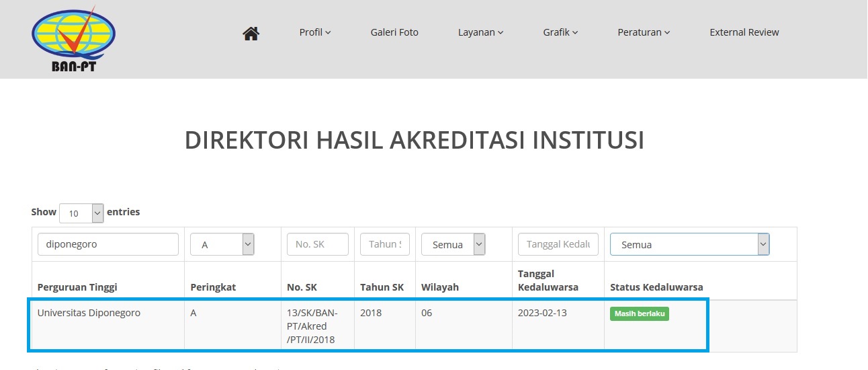Sort by Perguruan Tinggi column header
868x370 pixels.
77,287
